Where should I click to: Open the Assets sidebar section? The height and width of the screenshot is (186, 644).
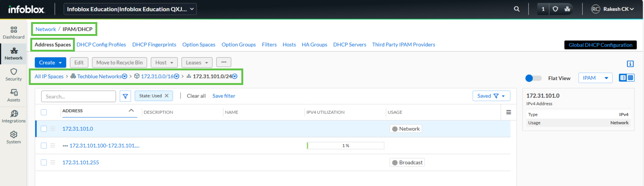[x=13, y=96]
